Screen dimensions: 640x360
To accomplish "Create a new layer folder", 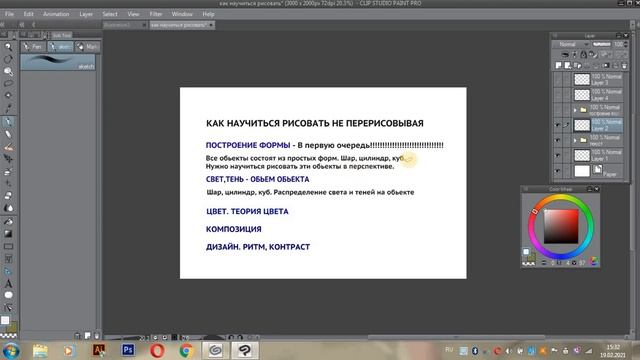I will [x=577, y=65].
